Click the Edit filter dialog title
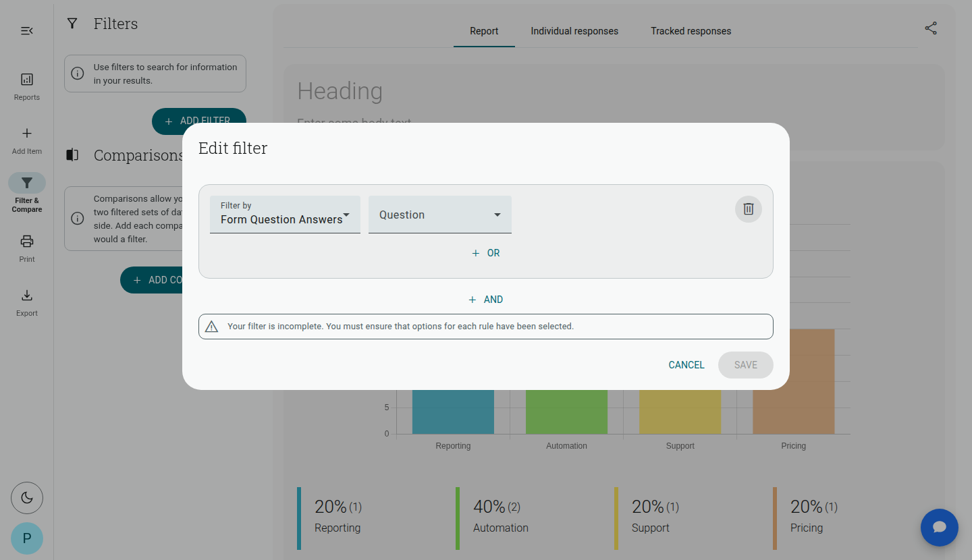Image resolution: width=972 pixels, height=560 pixels. pos(233,148)
